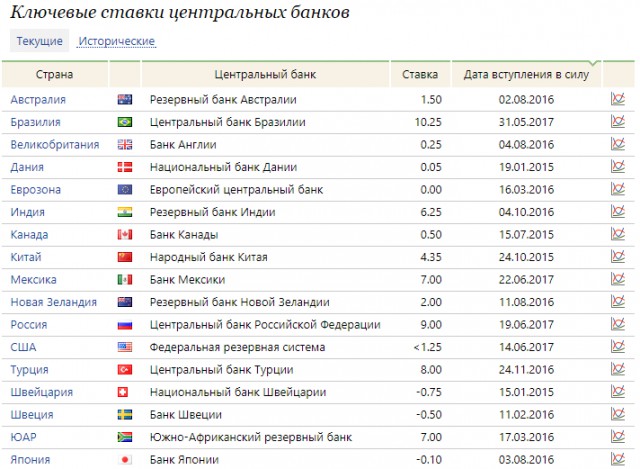Open the Бразилия country link

pos(36,122)
